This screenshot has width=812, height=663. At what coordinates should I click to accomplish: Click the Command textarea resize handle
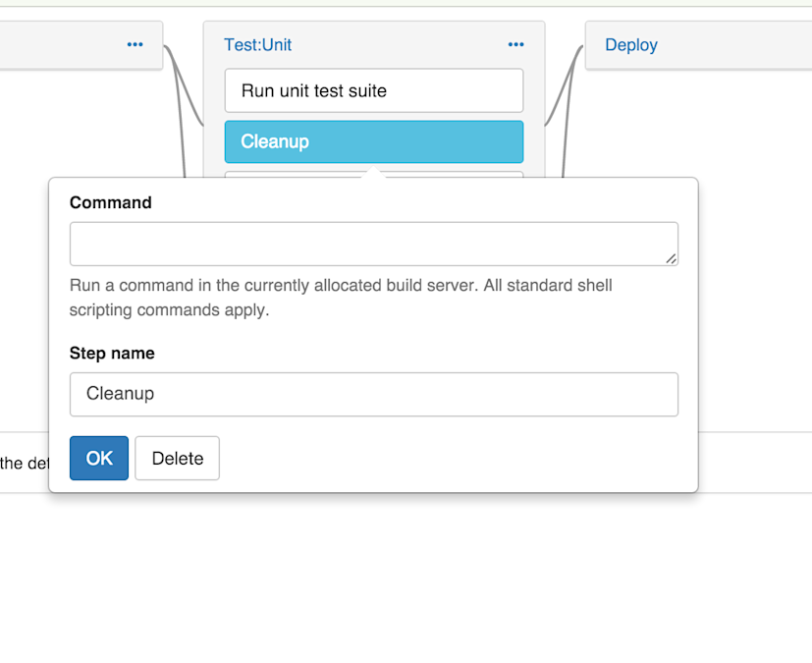coord(672,259)
